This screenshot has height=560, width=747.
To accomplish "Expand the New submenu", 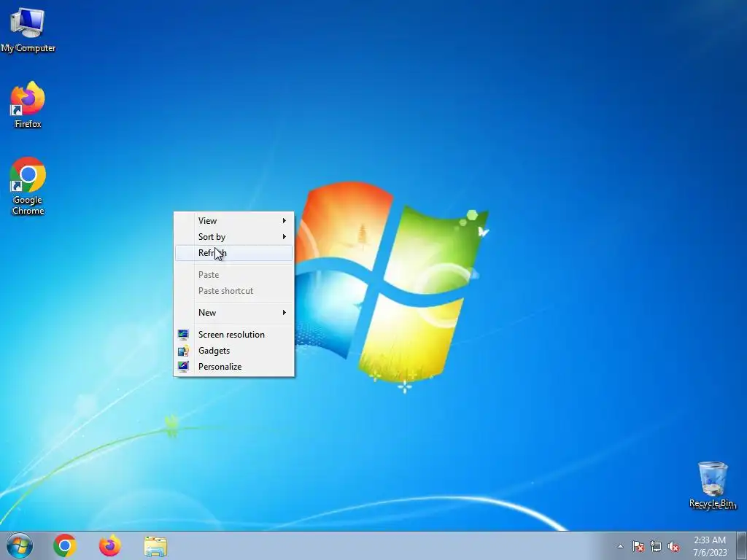I will [x=234, y=312].
